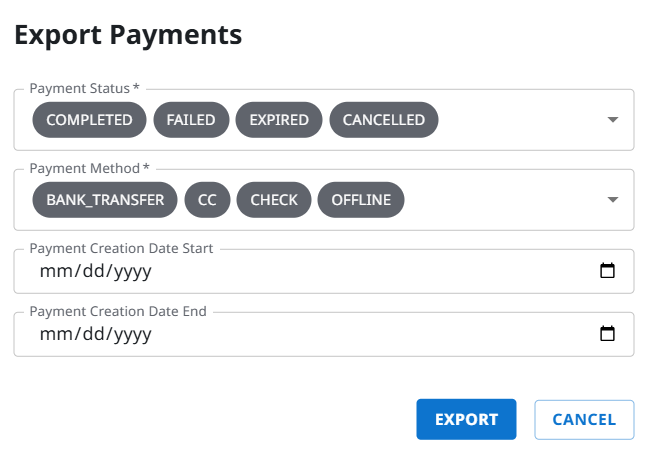Click the Export Payments dialog title
The width and height of the screenshot is (652, 456).
(x=128, y=35)
